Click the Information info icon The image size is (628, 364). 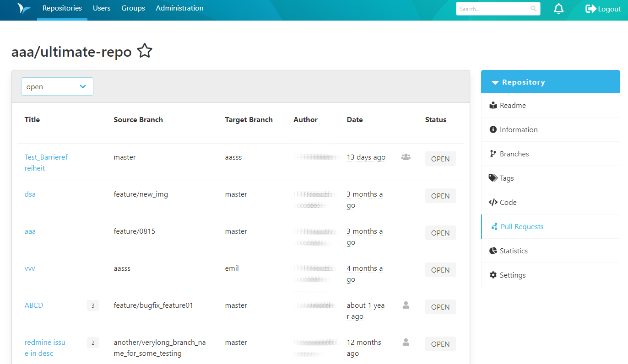point(493,129)
